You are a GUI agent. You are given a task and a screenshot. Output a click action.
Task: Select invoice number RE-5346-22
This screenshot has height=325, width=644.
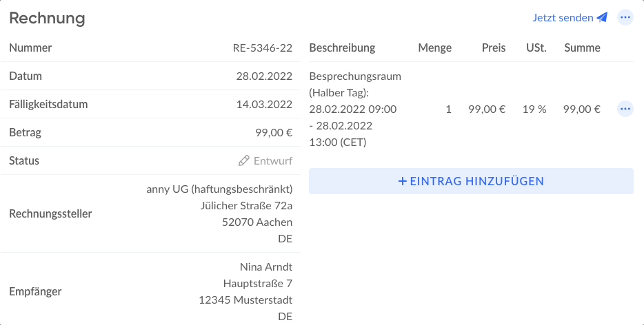point(263,48)
